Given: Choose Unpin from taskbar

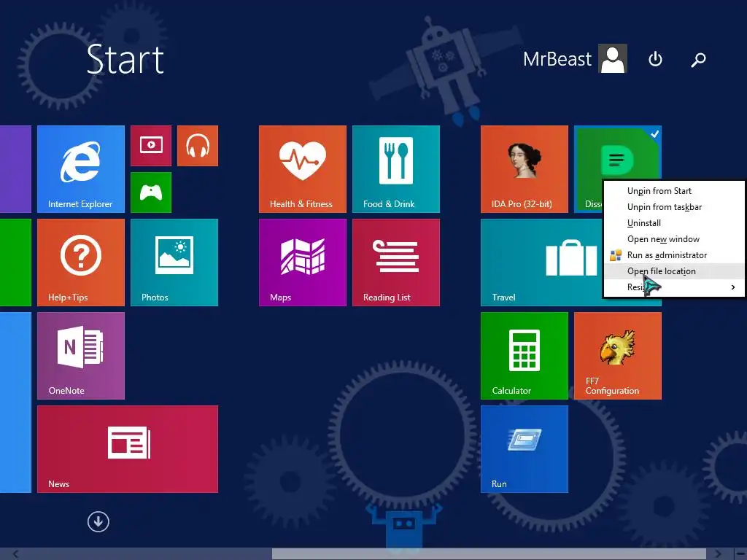Looking at the screenshot, I should coord(673,207).
